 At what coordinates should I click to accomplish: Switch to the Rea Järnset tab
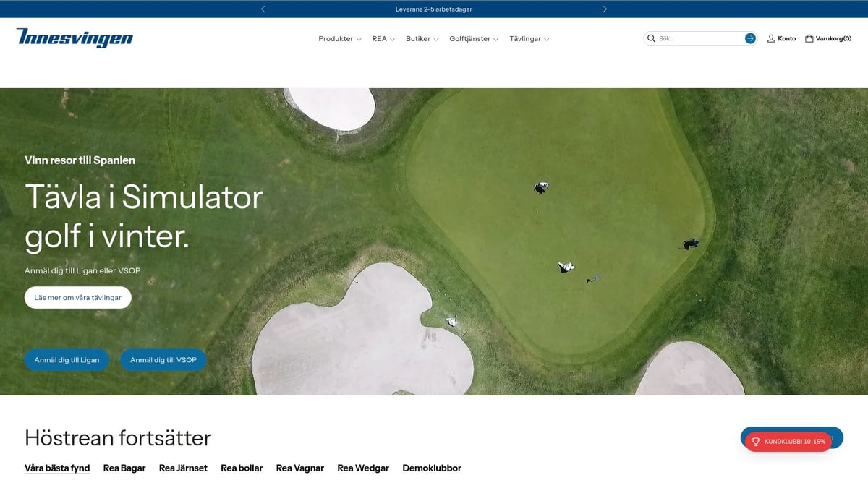tap(183, 468)
